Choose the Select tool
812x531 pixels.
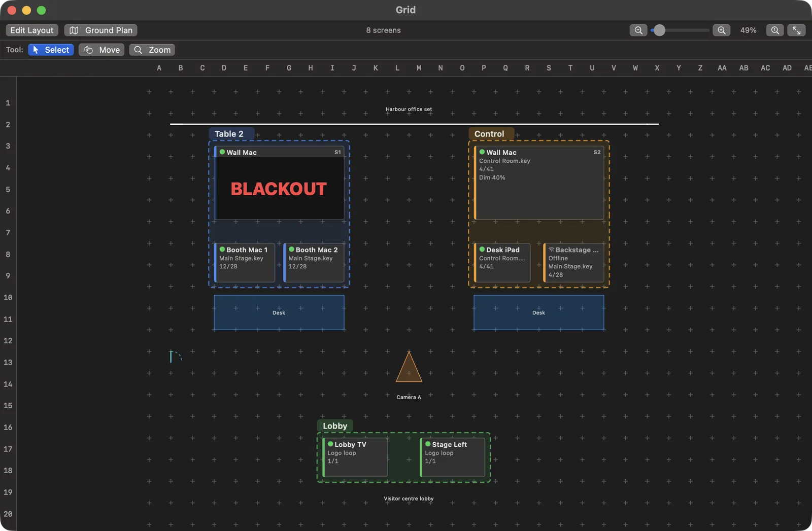51,50
